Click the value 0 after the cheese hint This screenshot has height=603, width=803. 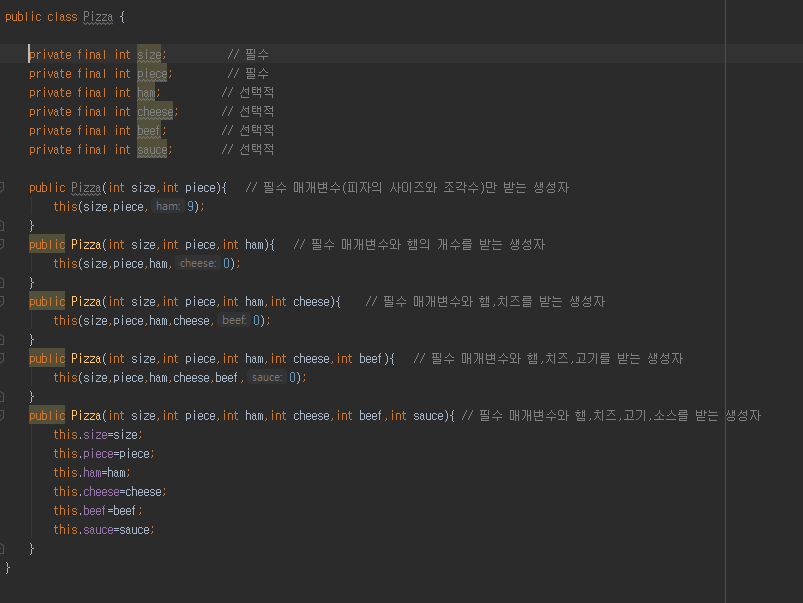coord(226,263)
